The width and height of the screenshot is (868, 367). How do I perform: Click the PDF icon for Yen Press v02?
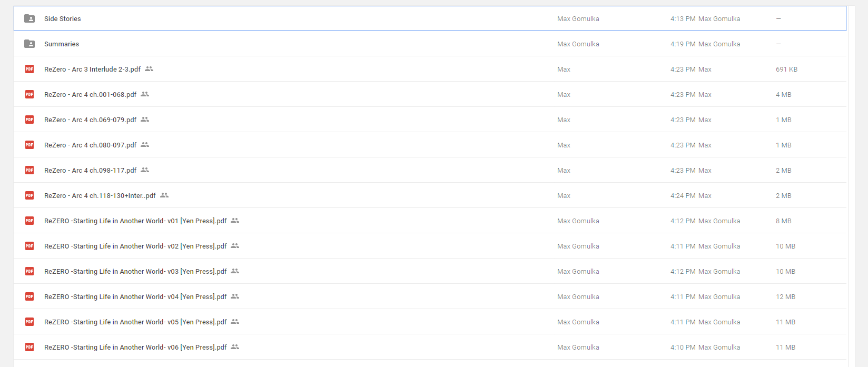click(29, 246)
